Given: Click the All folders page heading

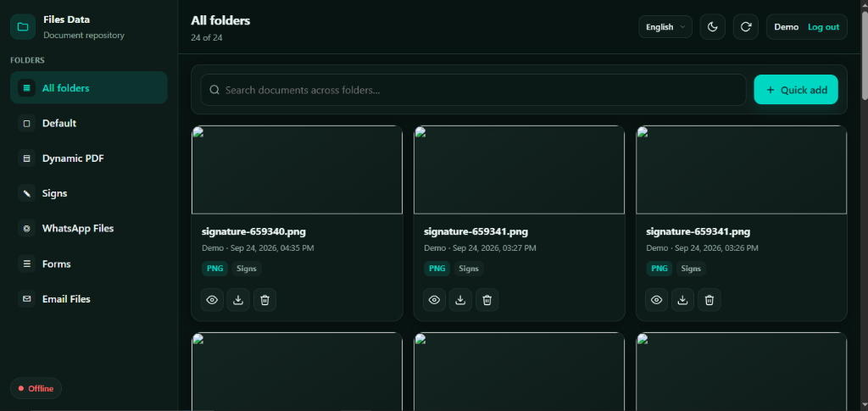Looking at the screenshot, I should pos(220,21).
